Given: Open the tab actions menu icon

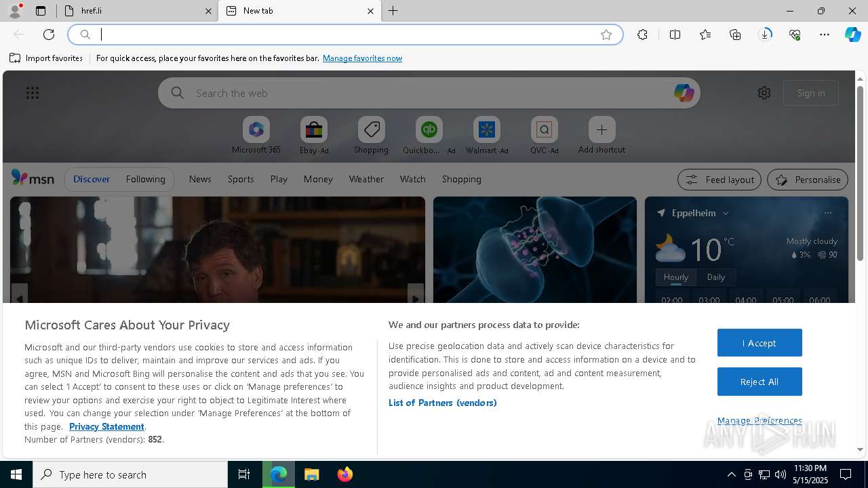Looking at the screenshot, I should (41, 11).
